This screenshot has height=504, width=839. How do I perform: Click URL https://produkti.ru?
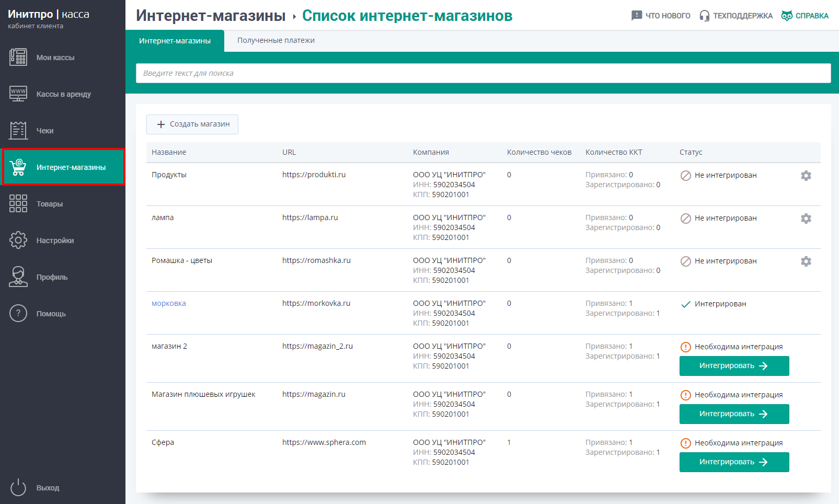[314, 175]
